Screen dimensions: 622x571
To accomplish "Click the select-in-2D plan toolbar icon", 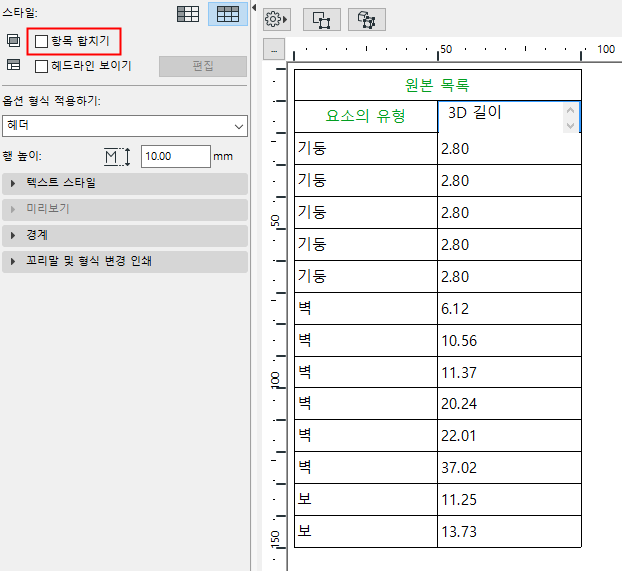I will [x=322, y=19].
